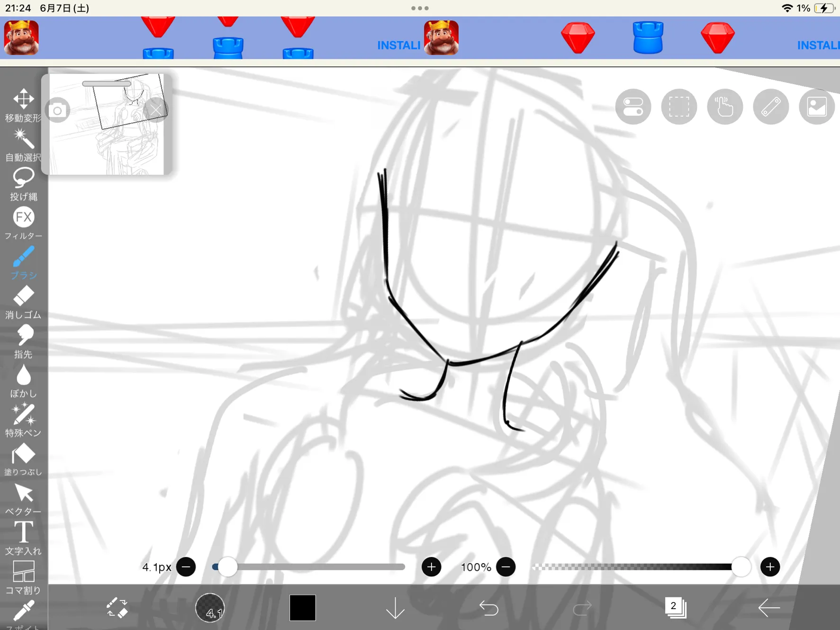The height and width of the screenshot is (630, 840).
Task: Tap the camera icon on reference window
Action: (x=57, y=110)
